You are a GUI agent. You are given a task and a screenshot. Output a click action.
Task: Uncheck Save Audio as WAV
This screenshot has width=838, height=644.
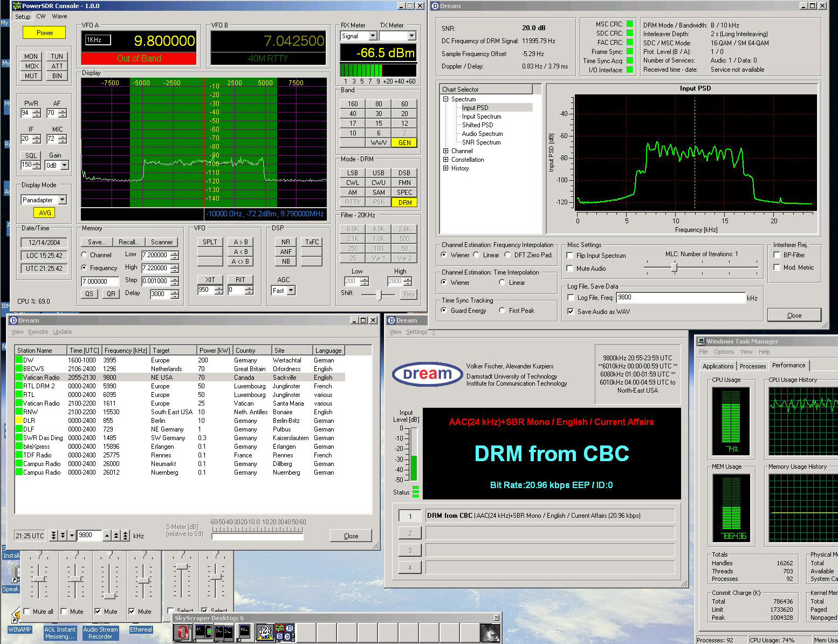pyautogui.click(x=571, y=312)
